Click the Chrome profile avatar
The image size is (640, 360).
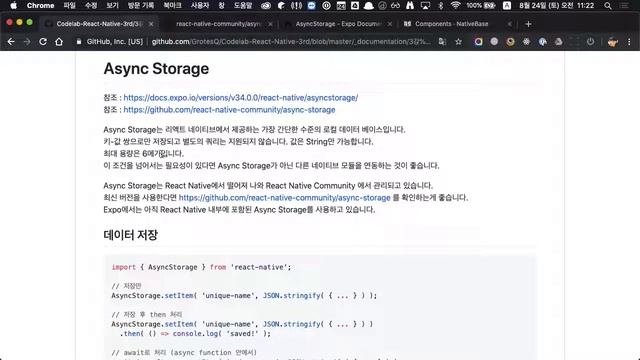point(613,42)
